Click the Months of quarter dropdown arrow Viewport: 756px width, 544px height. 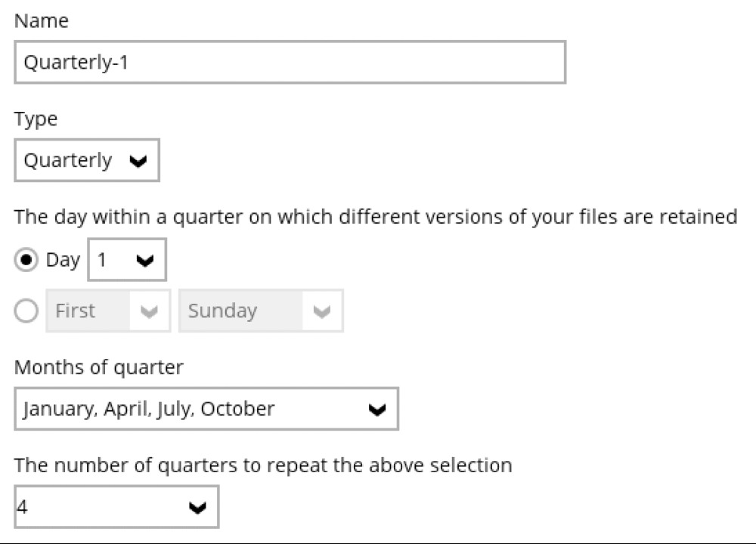pos(377,409)
